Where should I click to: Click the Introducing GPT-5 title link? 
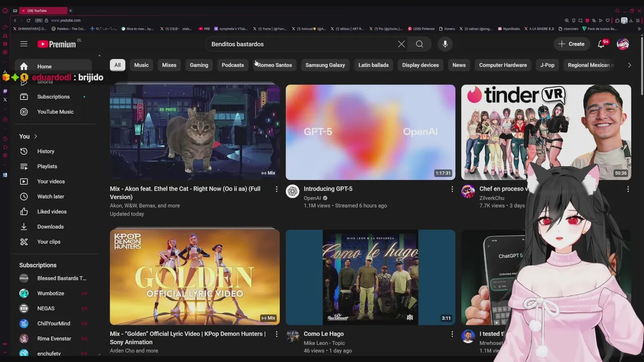pos(328,189)
